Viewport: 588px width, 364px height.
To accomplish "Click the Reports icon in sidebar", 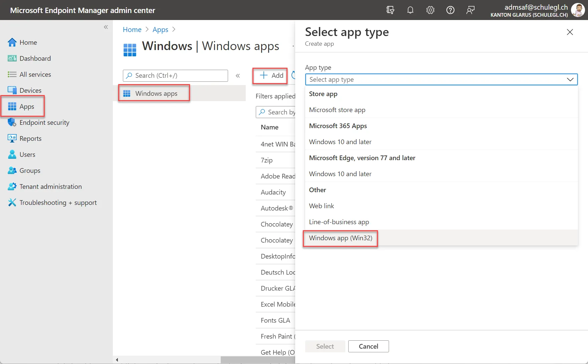I will click(12, 138).
